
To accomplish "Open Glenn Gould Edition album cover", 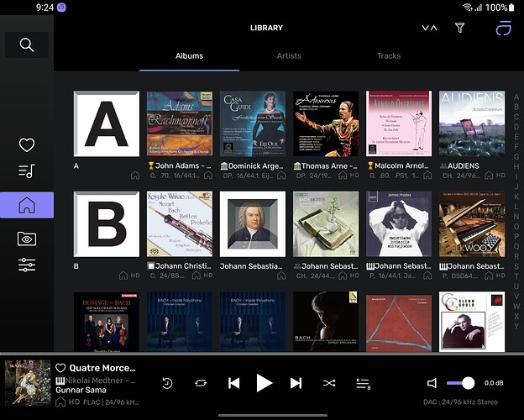I will [472, 322].
